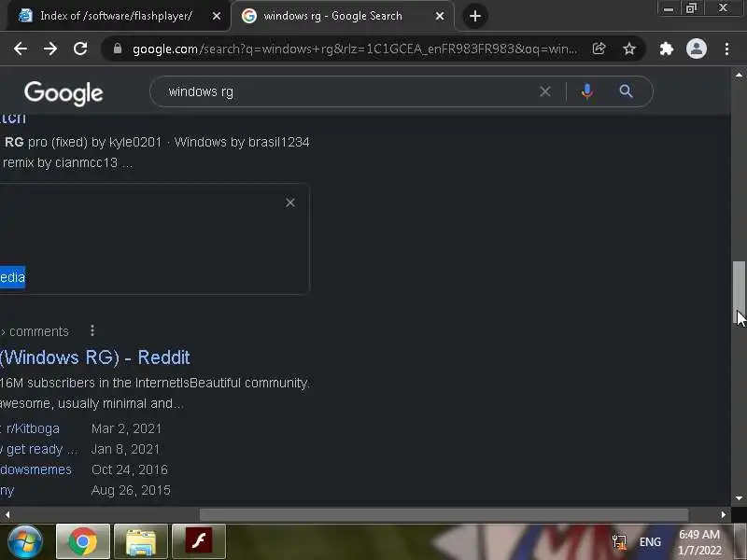747x560 pixels.
Task: Click the scroll right arrow
Action: pos(724,515)
